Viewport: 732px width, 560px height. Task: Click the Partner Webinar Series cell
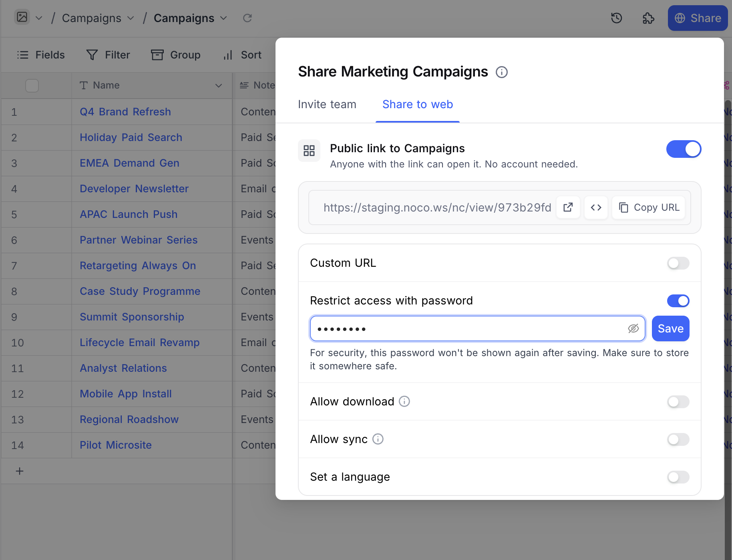pyautogui.click(x=152, y=240)
